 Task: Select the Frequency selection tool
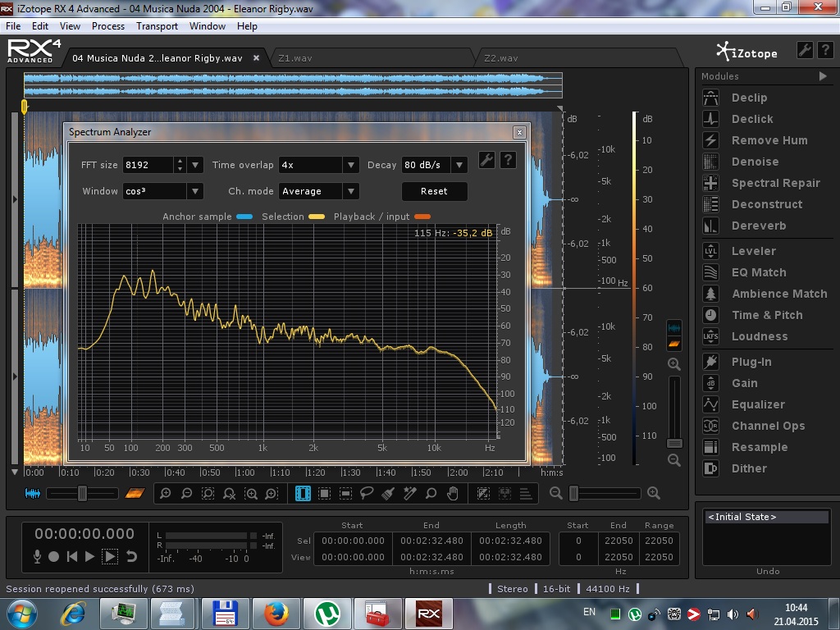tap(345, 493)
